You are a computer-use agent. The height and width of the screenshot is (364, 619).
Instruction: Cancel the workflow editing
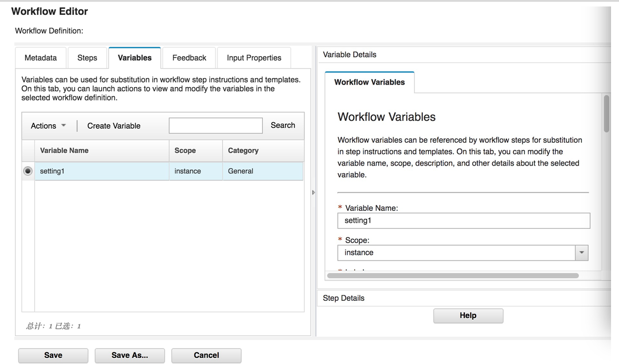(x=206, y=355)
